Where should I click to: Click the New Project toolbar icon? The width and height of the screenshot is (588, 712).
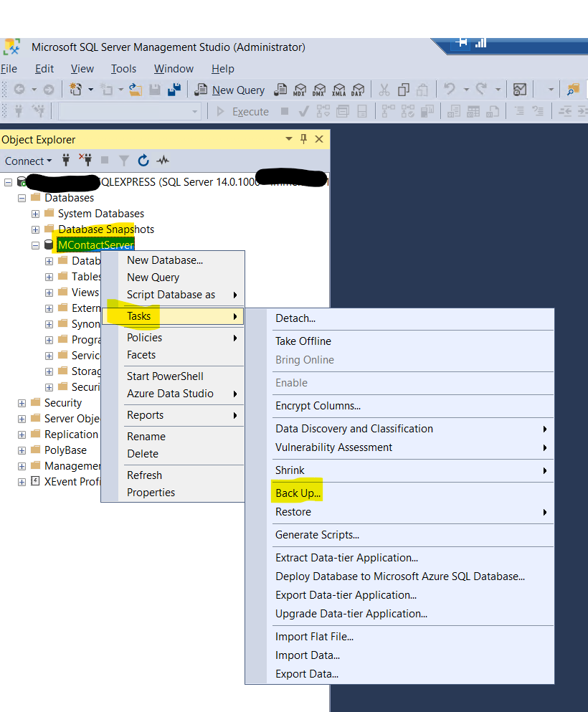tap(75, 90)
